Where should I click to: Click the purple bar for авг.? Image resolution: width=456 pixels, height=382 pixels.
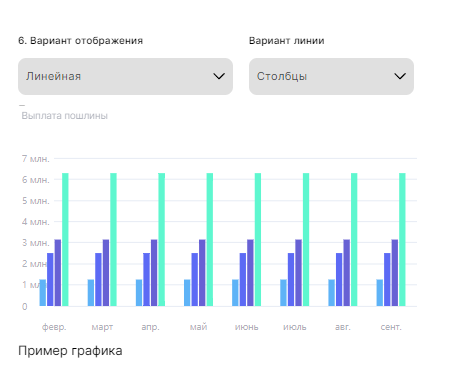point(347,273)
